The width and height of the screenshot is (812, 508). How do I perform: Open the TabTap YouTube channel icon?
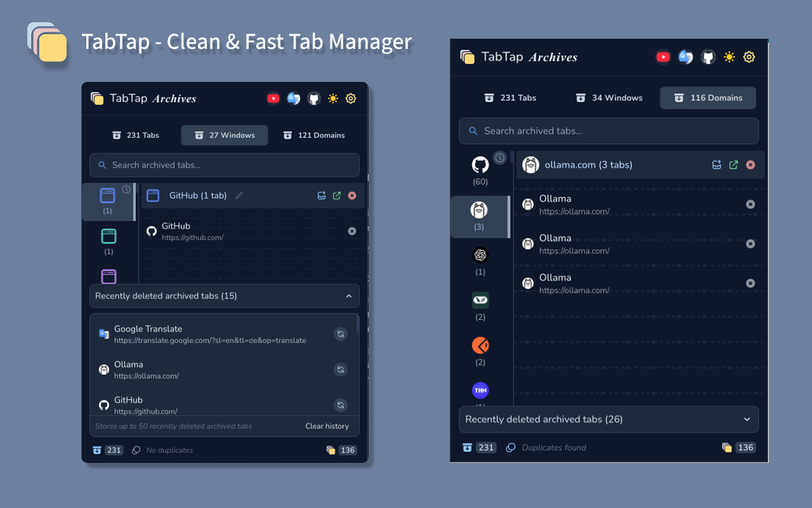(663, 57)
